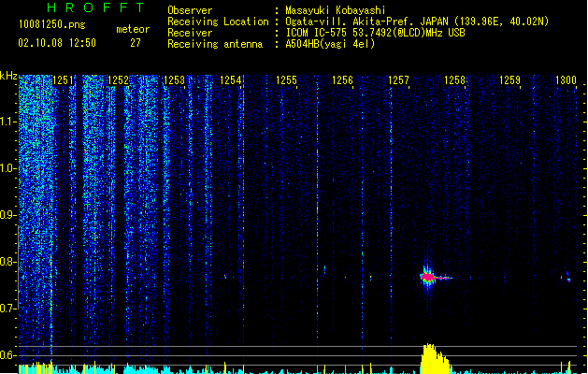The height and width of the screenshot is (374, 588).
Task: Click the Observer label
Action: click(x=190, y=10)
